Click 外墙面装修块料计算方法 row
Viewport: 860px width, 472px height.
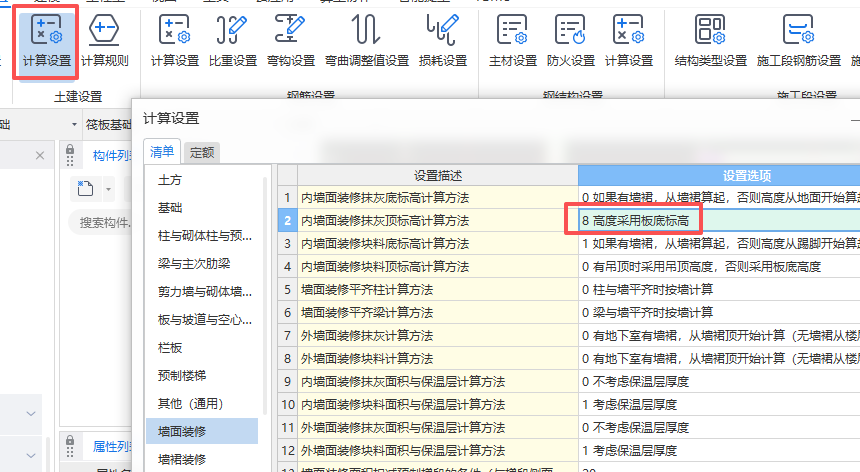point(438,359)
